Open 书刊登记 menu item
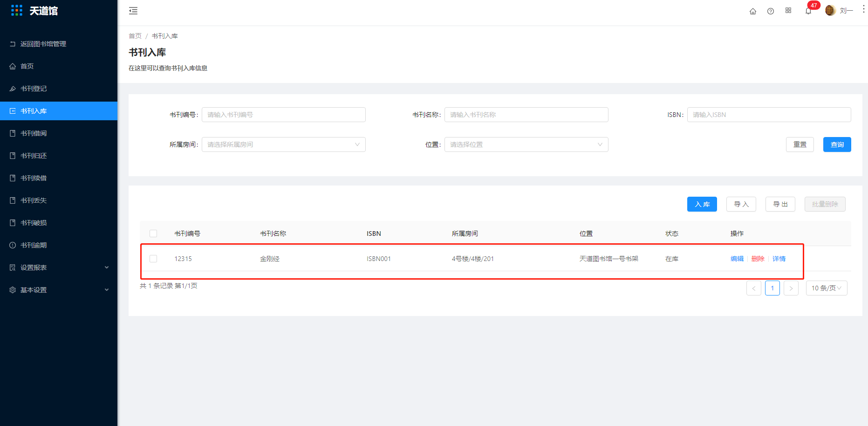868x426 pixels. 59,89
